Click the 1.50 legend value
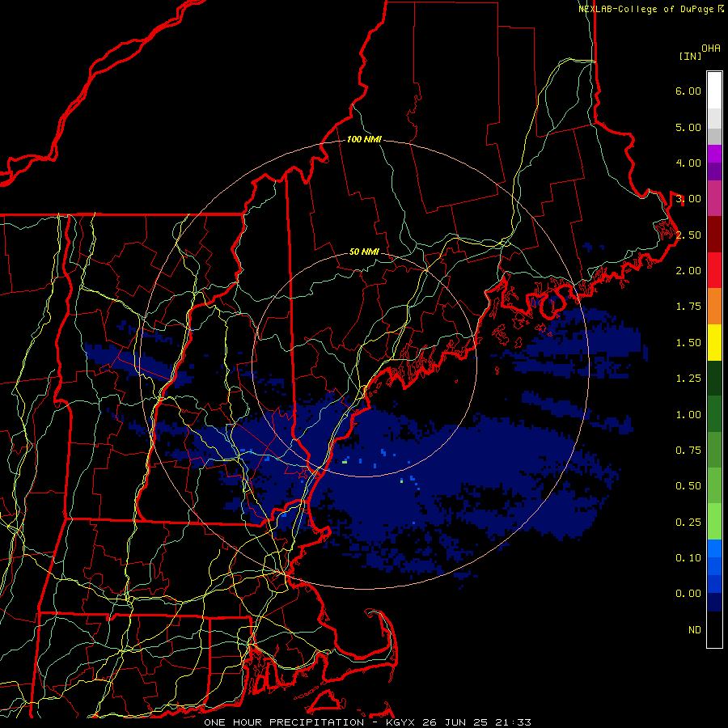Image resolution: width=728 pixels, height=728 pixels. [x=688, y=343]
